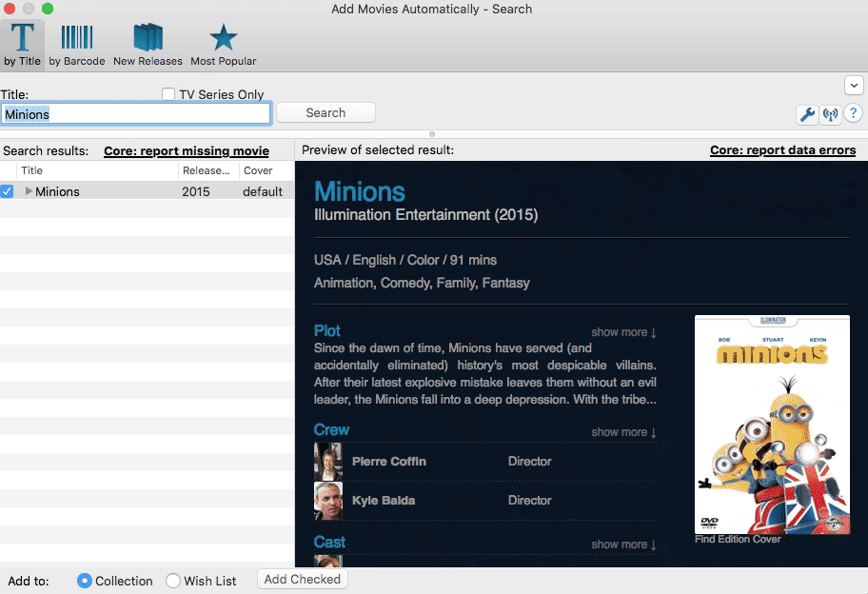Click the broadcast antenna icon
The height and width of the screenshot is (594, 868).
pos(830,114)
